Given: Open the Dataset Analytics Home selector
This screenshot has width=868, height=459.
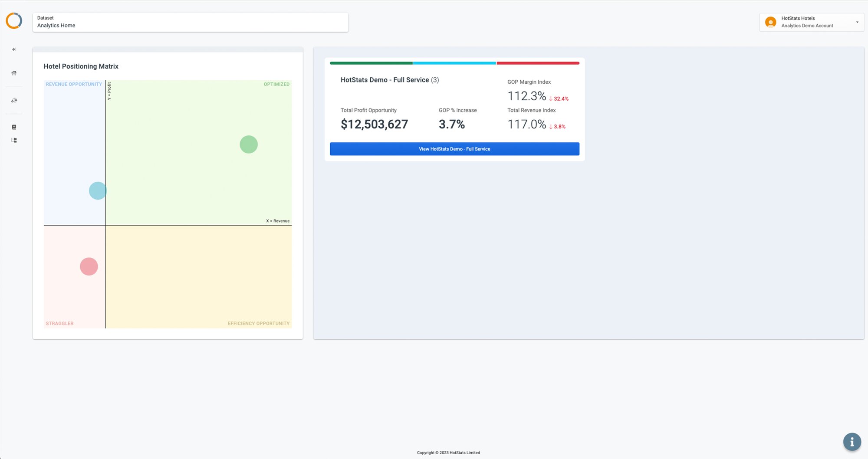Looking at the screenshot, I should click(190, 22).
